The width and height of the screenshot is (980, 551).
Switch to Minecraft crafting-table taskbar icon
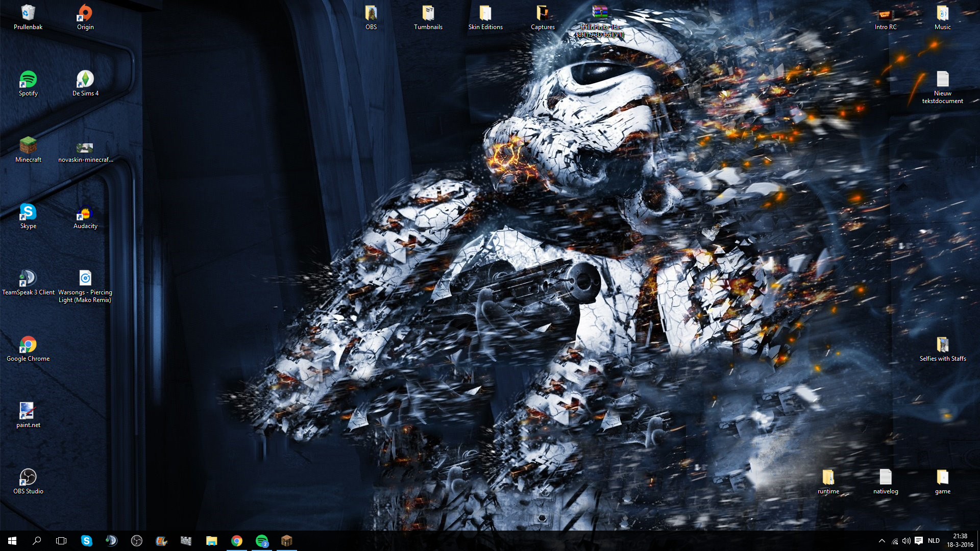(286, 541)
